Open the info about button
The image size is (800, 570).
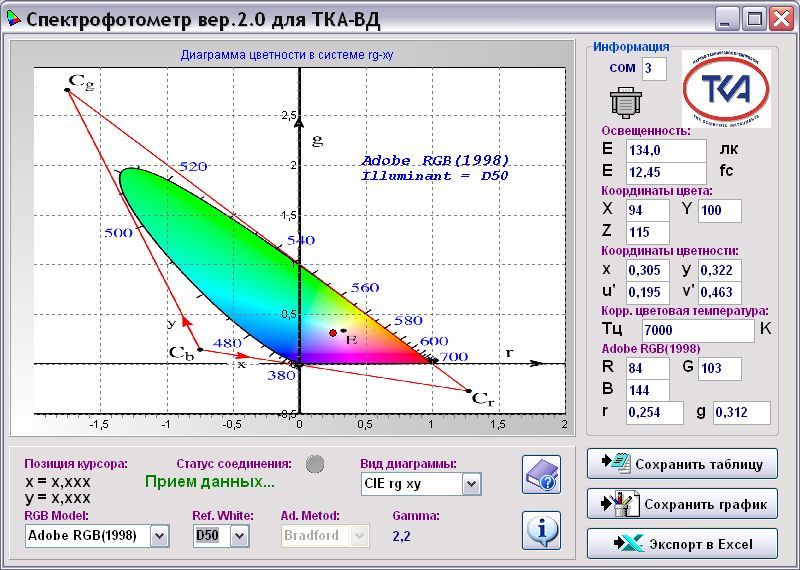541,529
